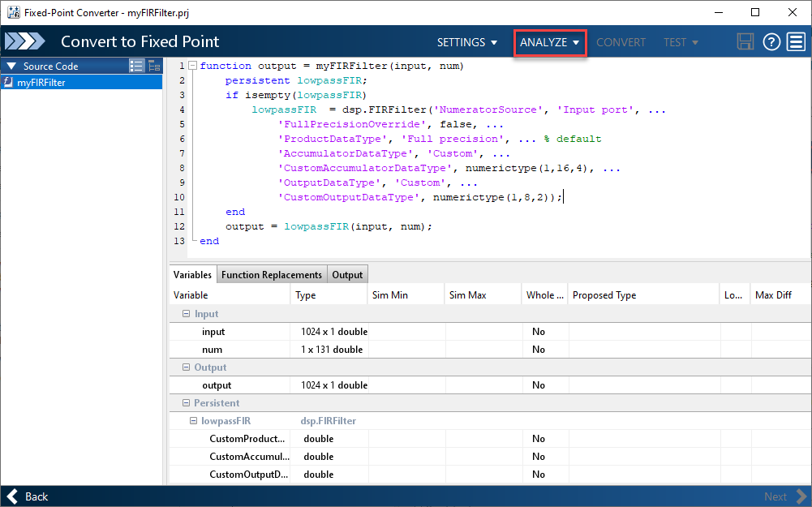812x507 pixels.
Task: Collapse the Persistent variables group
Action: click(186, 403)
